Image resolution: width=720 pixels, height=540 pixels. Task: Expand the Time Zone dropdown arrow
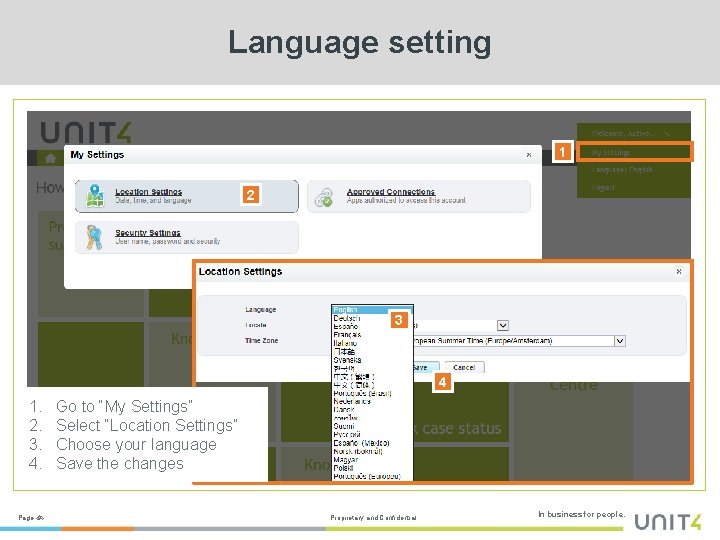tap(620, 341)
